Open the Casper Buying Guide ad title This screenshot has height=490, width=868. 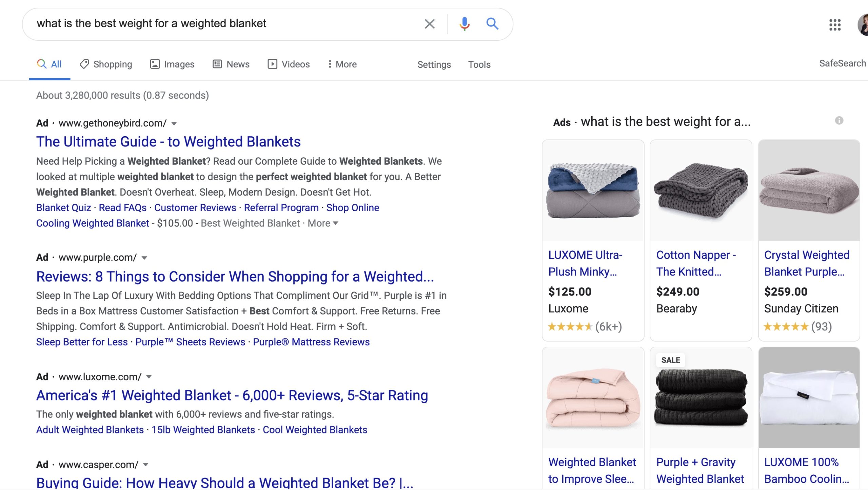pos(225,483)
